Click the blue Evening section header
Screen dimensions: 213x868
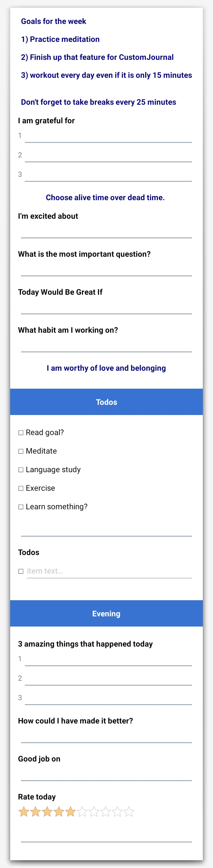click(106, 614)
